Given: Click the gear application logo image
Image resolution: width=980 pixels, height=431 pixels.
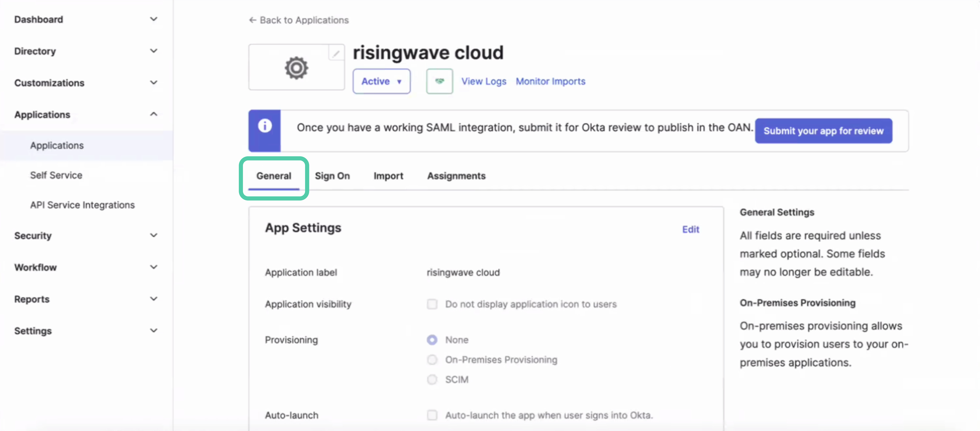Looking at the screenshot, I should pos(296,68).
